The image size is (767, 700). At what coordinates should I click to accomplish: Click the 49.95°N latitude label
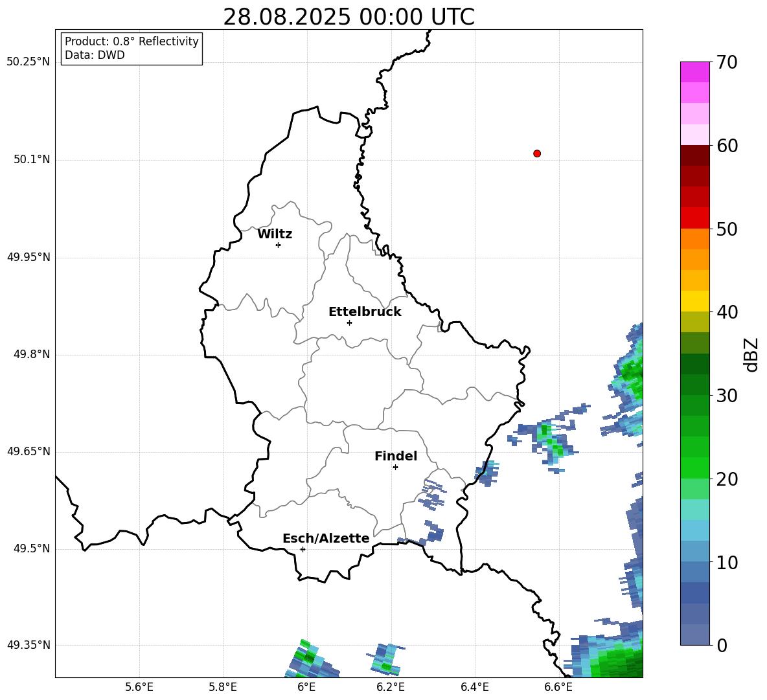(x=29, y=257)
